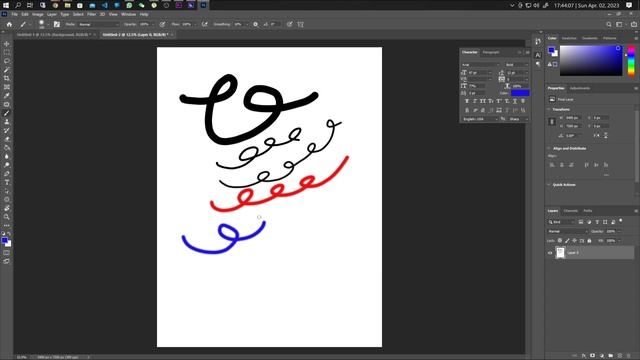Switch to the Channels tab
640x360 pixels.
pyautogui.click(x=571, y=211)
